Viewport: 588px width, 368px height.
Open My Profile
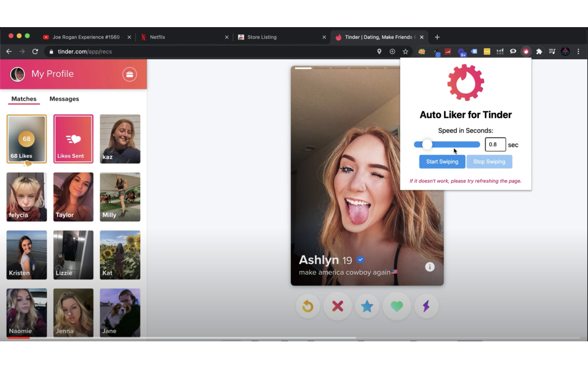click(52, 74)
